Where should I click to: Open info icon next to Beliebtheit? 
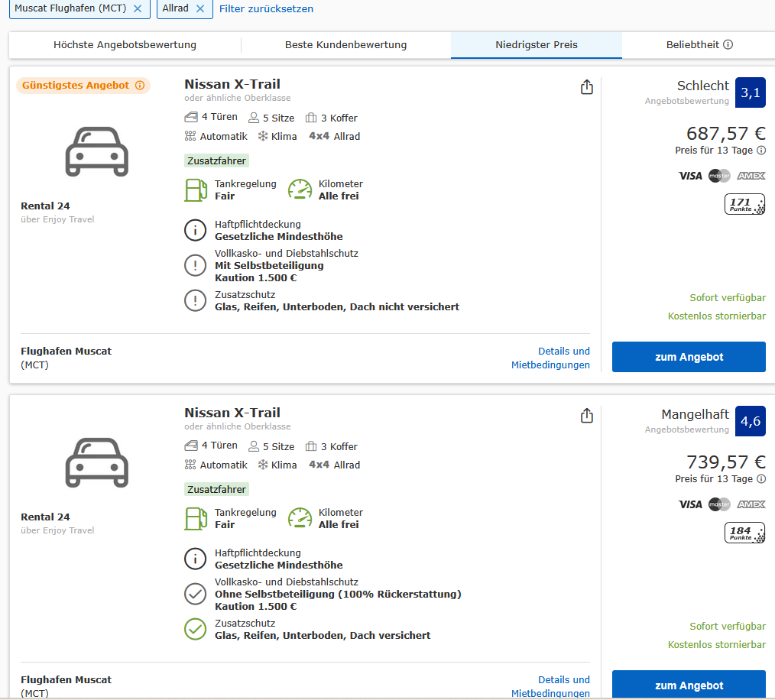[728, 45]
